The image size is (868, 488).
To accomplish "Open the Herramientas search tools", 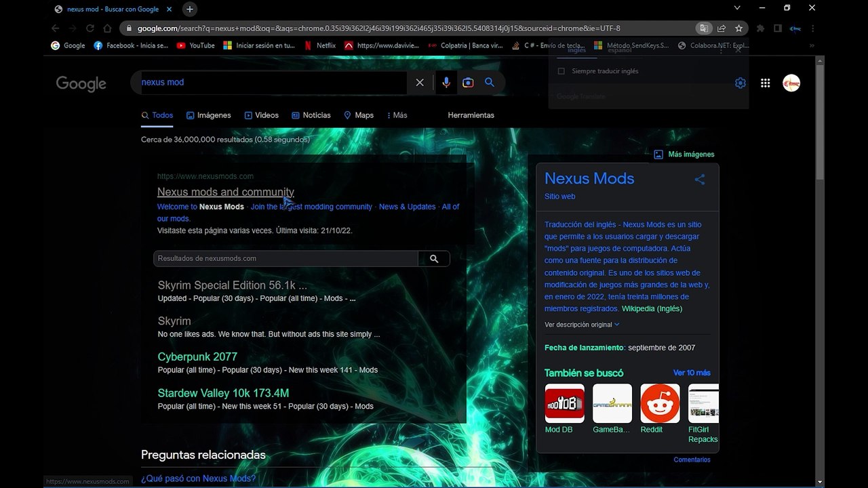I will coord(471,115).
